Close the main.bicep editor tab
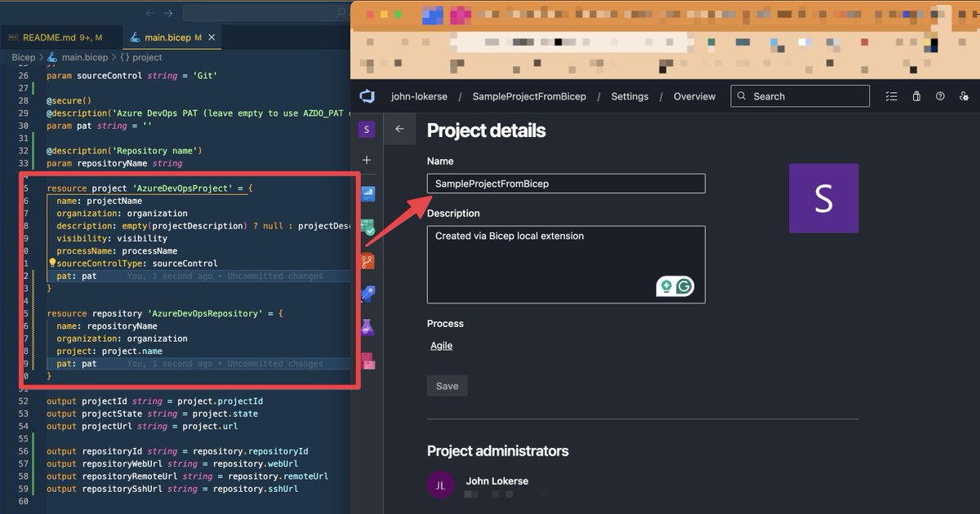The image size is (980, 514). coord(212,38)
